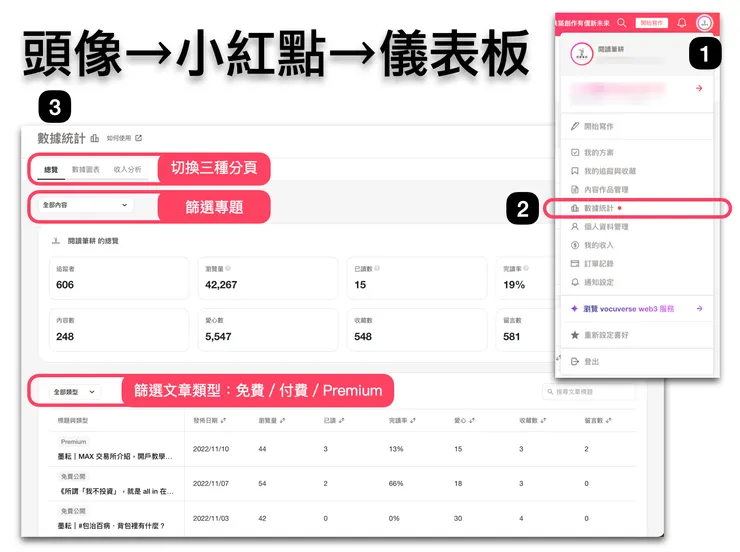Click the 愛心數 5,547 stat card
Screen dimensions: 740x552
268,330
